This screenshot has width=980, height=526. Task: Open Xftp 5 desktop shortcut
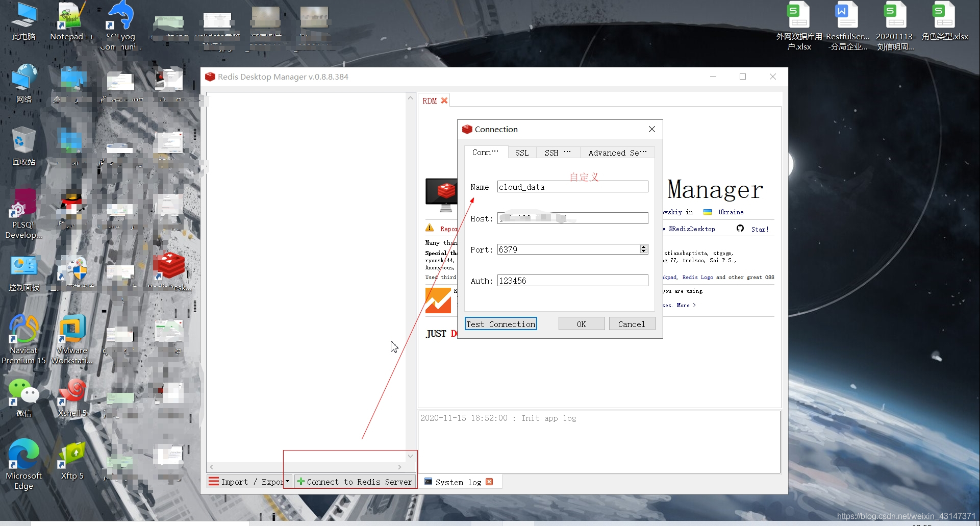coord(72,462)
